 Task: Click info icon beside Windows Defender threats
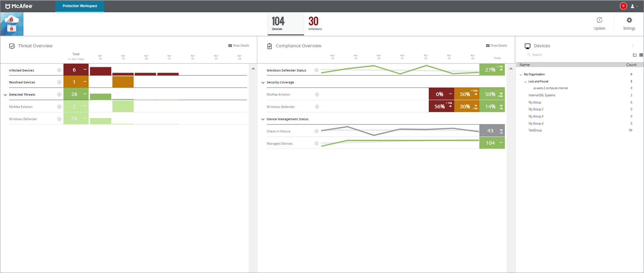(x=59, y=119)
